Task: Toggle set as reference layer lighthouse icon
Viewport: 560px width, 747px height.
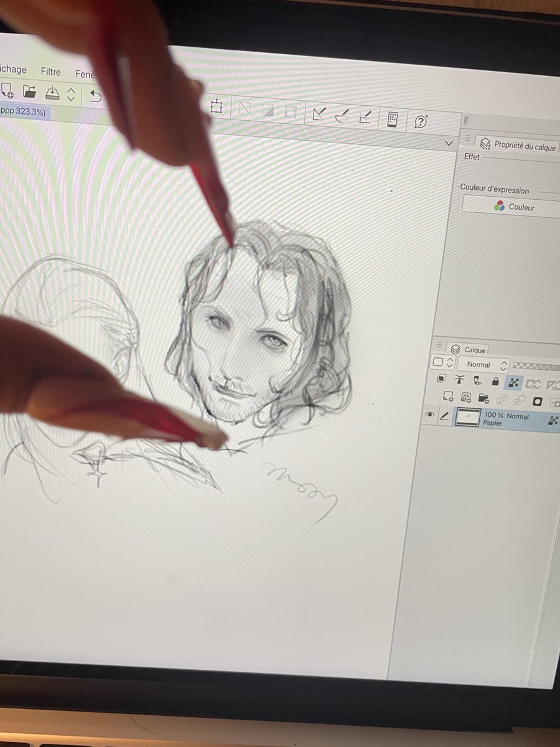Action: (460, 379)
